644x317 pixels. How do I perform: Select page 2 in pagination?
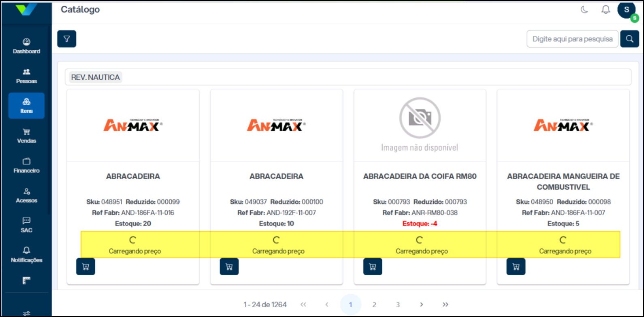pyautogui.click(x=374, y=304)
